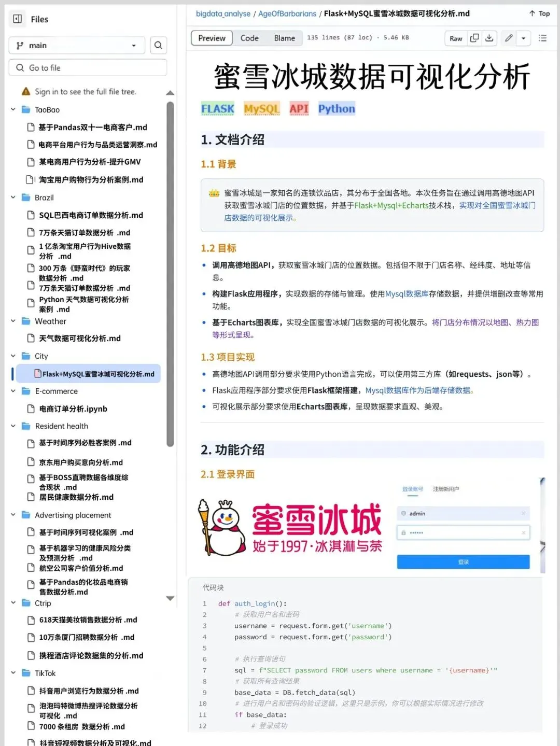The height and width of the screenshot is (746, 560).
Task: Click file tree scroll up arrow
Action: coord(170,93)
